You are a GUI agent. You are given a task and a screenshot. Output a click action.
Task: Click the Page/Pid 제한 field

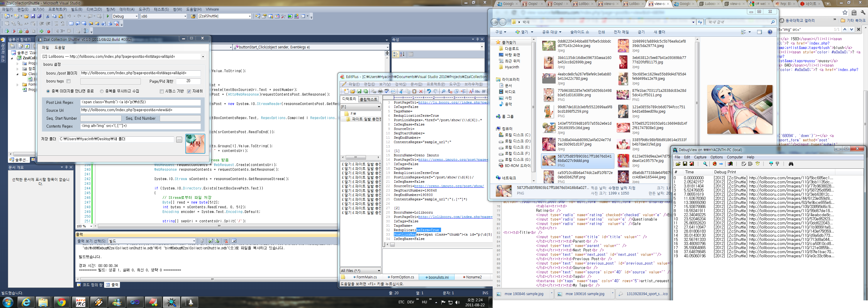click(188, 81)
